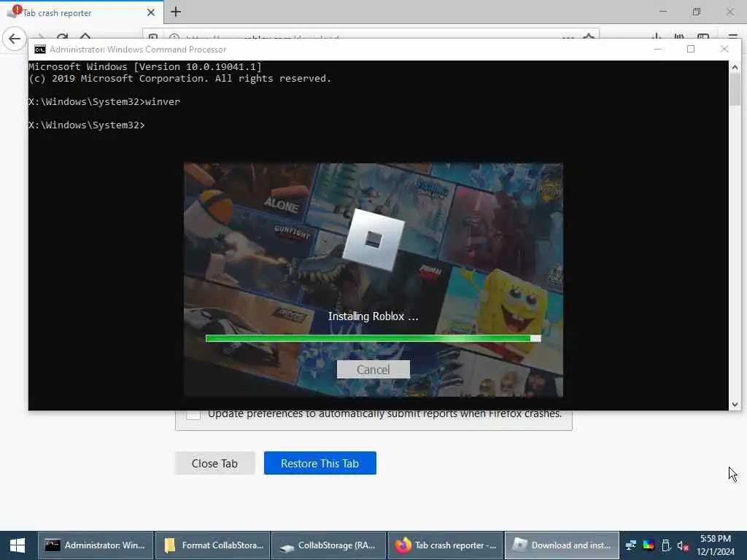Open a new Firefox tab
The width and height of the screenshot is (747, 560).
coord(176,12)
